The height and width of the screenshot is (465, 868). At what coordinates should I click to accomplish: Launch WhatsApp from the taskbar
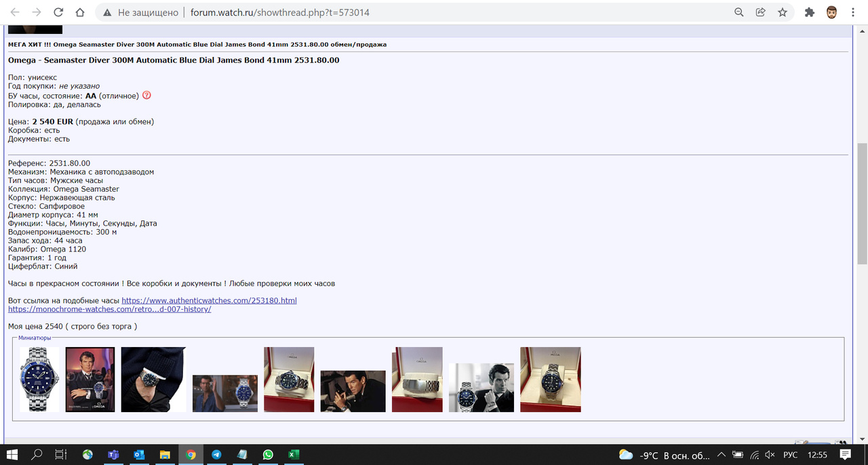tap(268, 455)
